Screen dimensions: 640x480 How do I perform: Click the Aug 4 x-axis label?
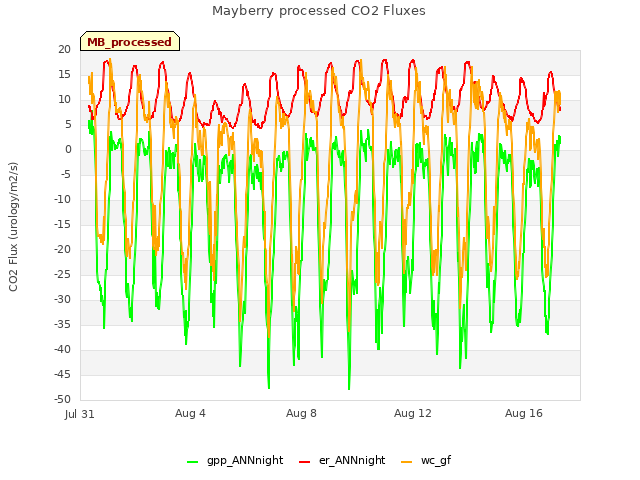click(x=190, y=413)
